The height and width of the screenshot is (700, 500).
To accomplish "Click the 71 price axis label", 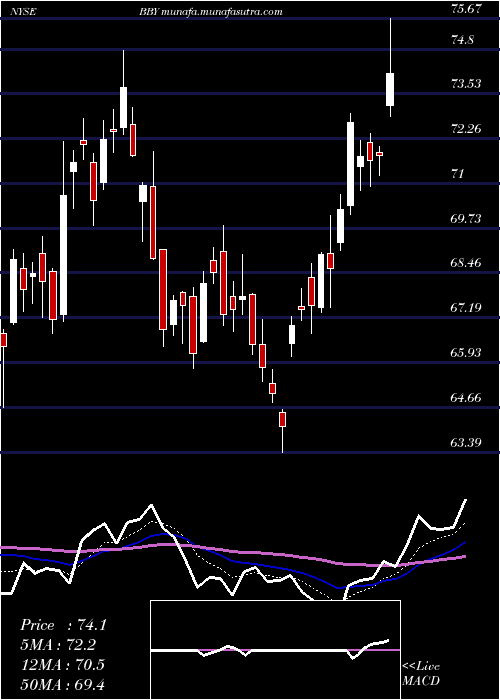I will 458,173.
